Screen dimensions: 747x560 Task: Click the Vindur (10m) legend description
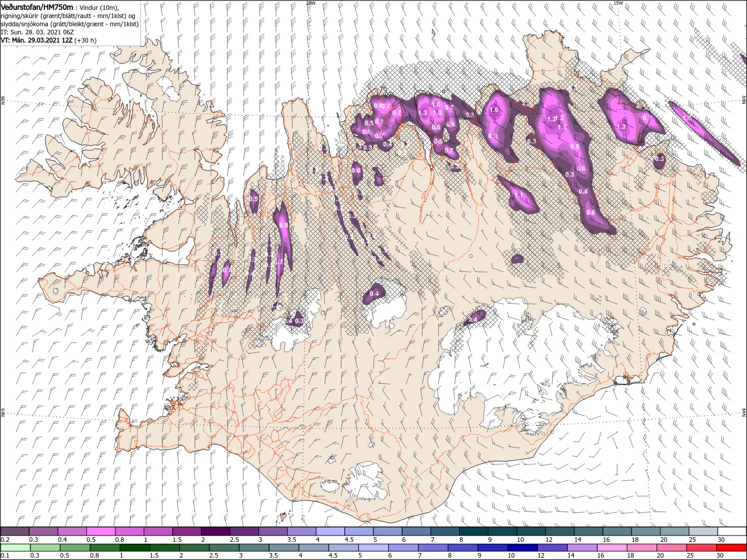pyautogui.click(x=98, y=7)
